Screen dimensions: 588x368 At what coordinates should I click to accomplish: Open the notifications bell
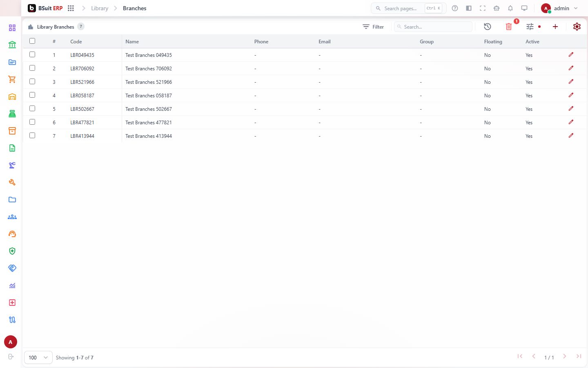point(510,8)
